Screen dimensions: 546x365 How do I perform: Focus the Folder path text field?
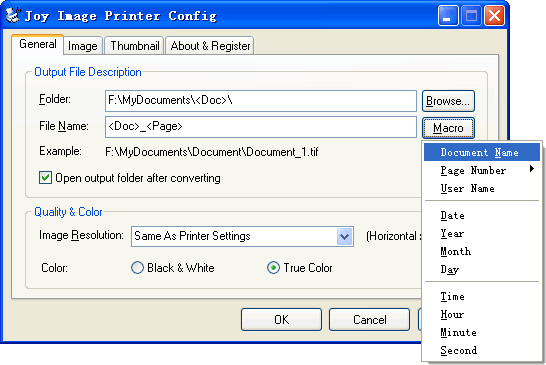pos(261,101)
